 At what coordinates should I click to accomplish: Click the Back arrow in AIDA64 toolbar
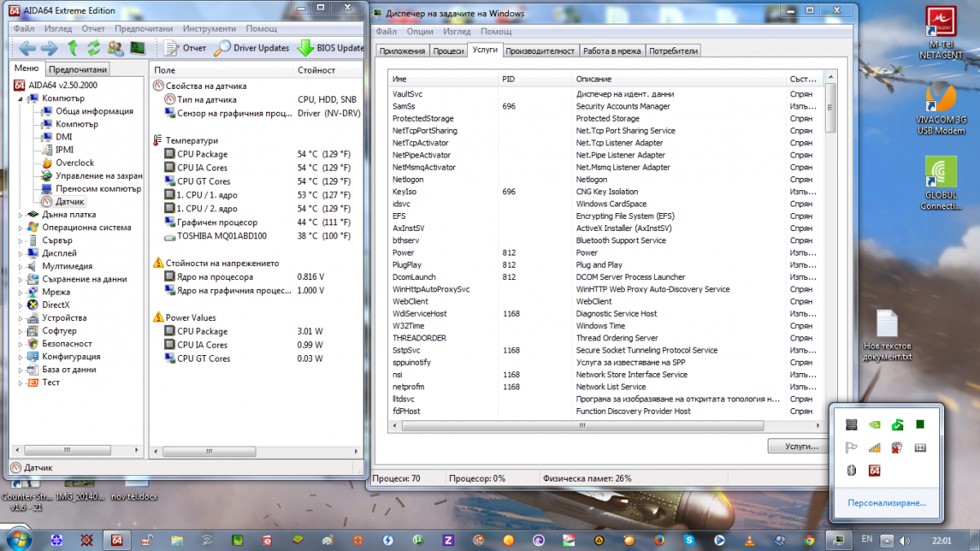point(27,47)
